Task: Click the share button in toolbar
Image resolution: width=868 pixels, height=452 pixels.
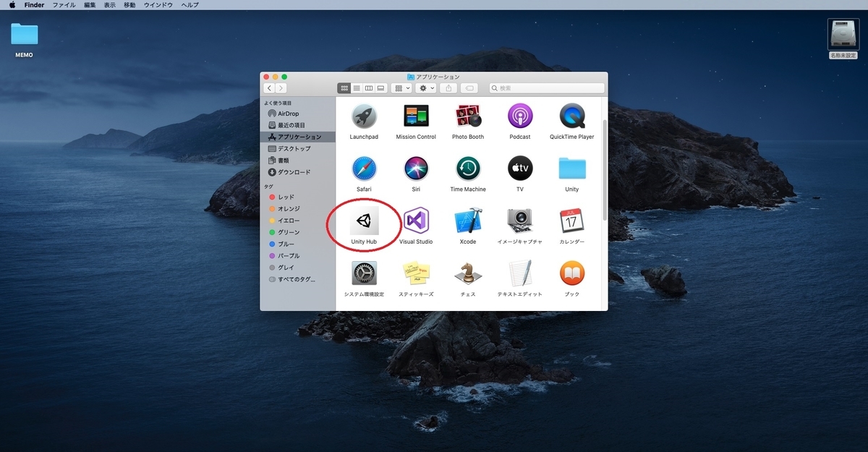Action: [x=448, y=88]
